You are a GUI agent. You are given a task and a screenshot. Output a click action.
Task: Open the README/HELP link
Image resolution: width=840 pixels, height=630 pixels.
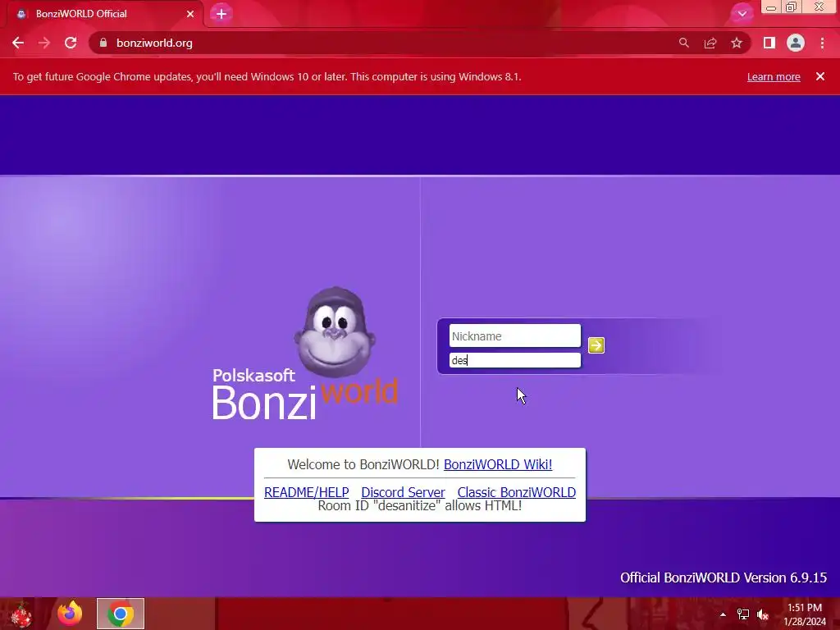(x=307, y=492)
